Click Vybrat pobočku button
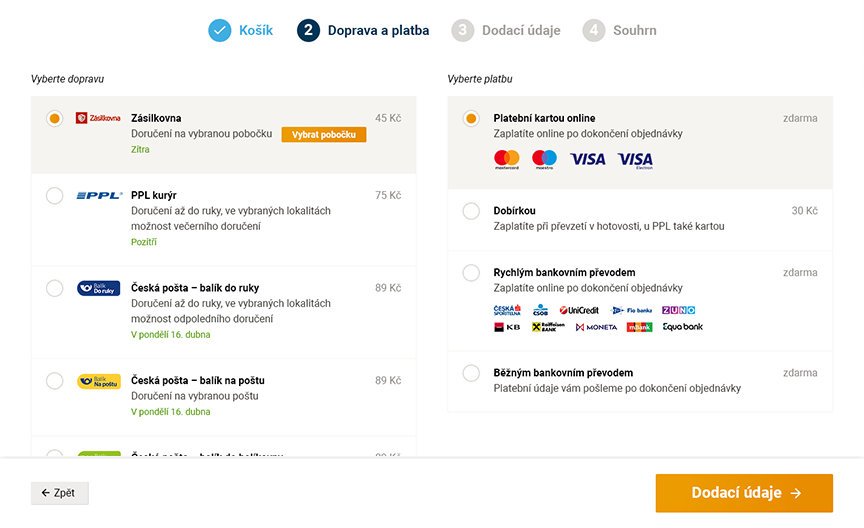864x528 pixels. [324, 134]
